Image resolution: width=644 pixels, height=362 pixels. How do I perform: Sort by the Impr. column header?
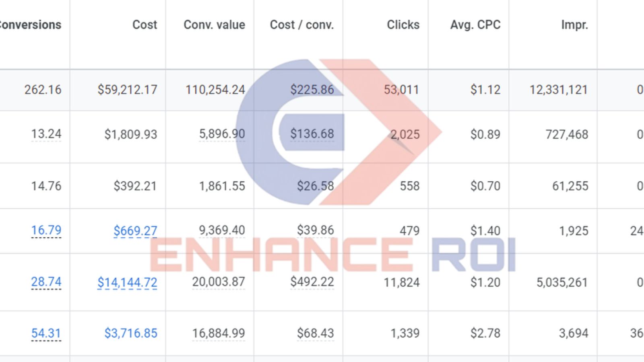click(x=574, y=25)
